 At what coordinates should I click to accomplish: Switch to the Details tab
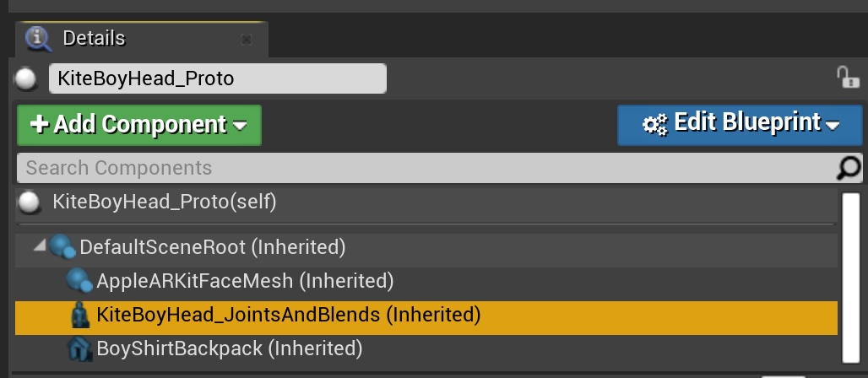click(x=94, y=38)
